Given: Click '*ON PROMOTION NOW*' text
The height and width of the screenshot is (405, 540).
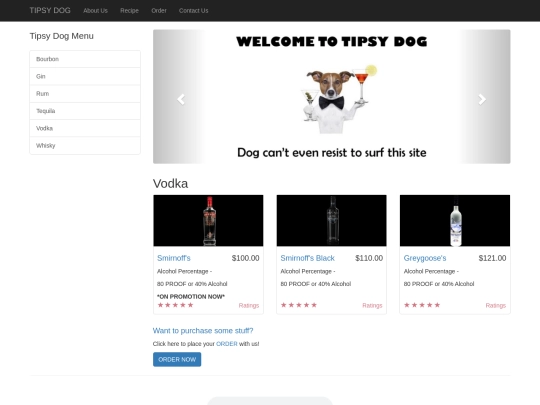Looking at the screenshot, I should click(x=191, y=297).
